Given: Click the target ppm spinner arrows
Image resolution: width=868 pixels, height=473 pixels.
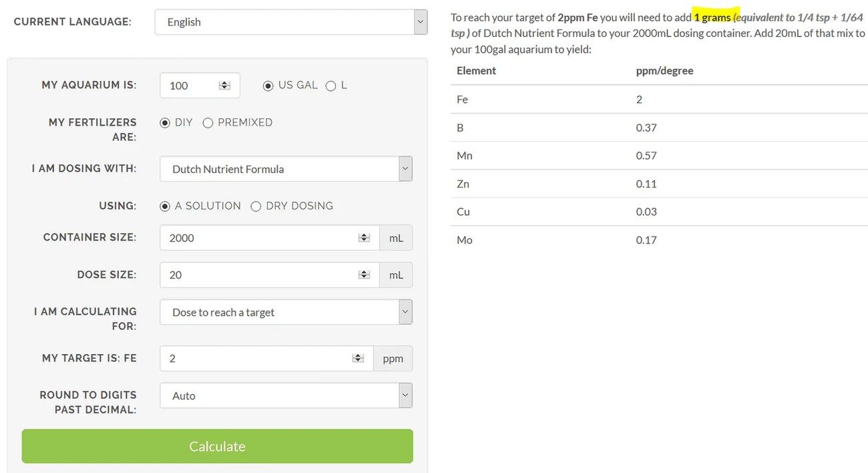Looking at the screenshot, I should point(358,358).
